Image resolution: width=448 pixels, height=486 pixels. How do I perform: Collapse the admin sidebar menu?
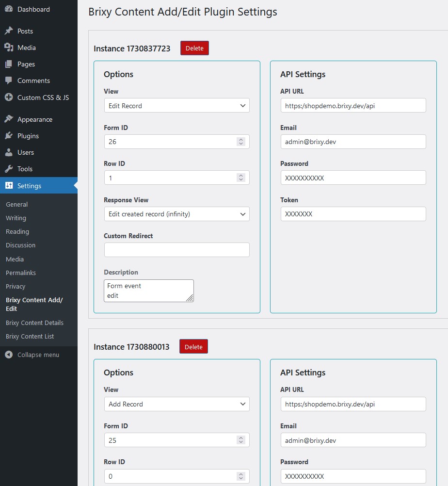[38, 355]
